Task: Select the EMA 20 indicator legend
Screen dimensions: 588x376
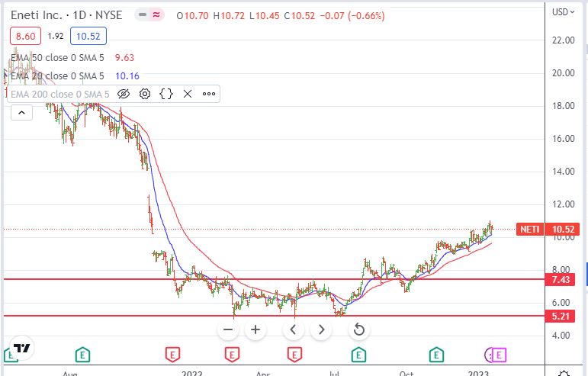Action: pos(57,76)
